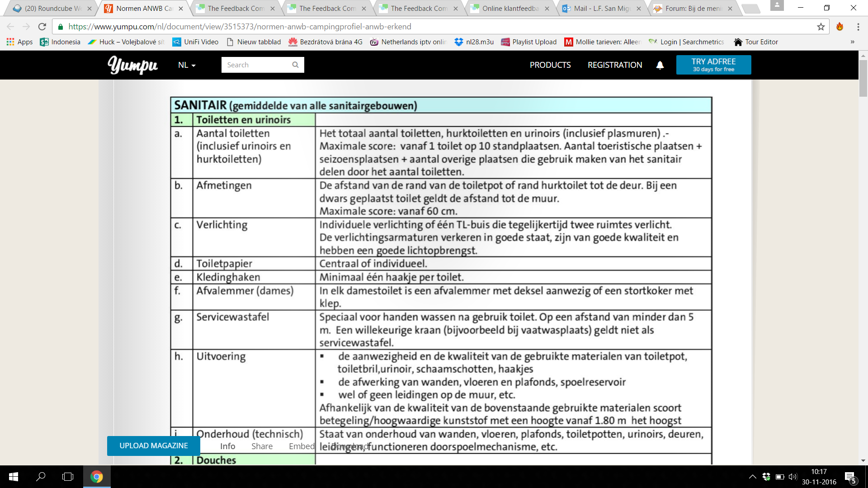The height and width of the screenshot is (488, 868).
Task: Expand the NL language dropdown
Action: coord(186,65)
